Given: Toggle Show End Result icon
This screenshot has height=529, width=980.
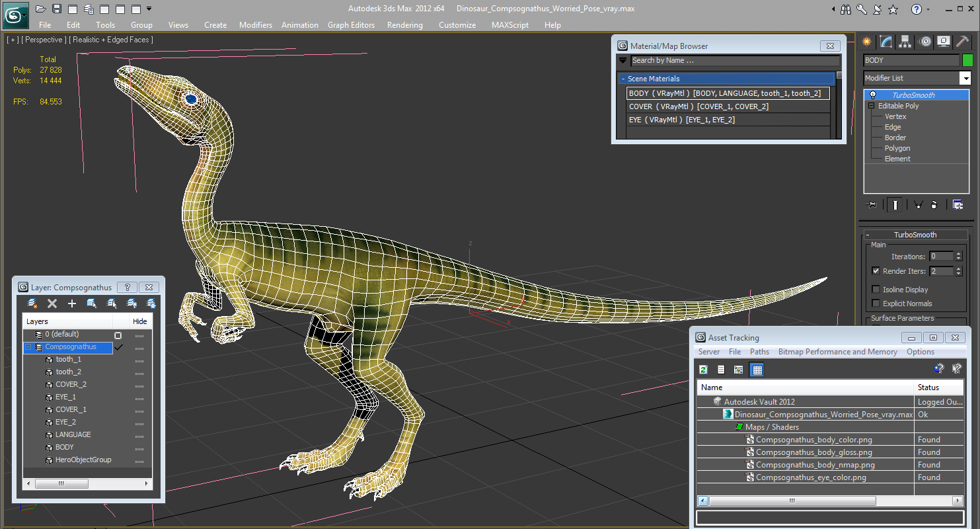Looking at the screenshot, I should (895, 204).
